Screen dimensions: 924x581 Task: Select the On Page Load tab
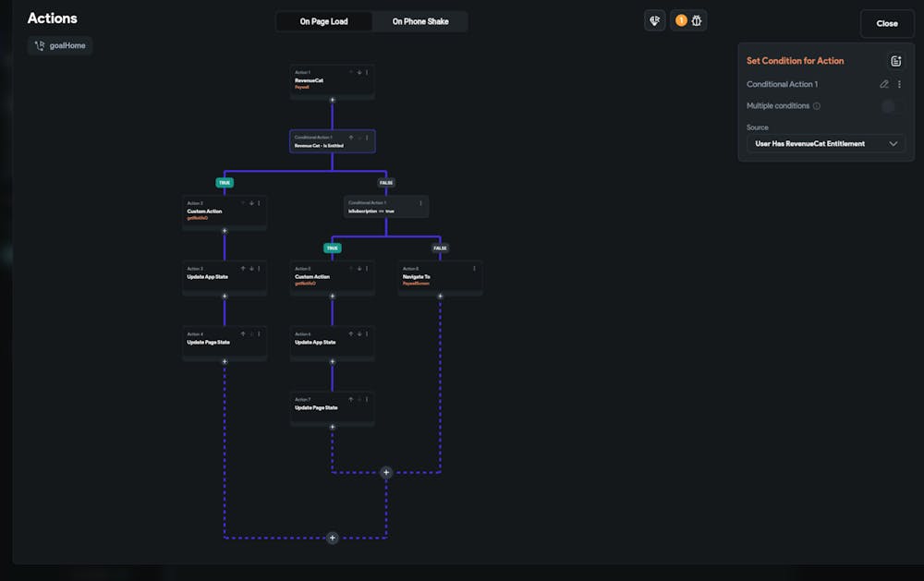323,21
